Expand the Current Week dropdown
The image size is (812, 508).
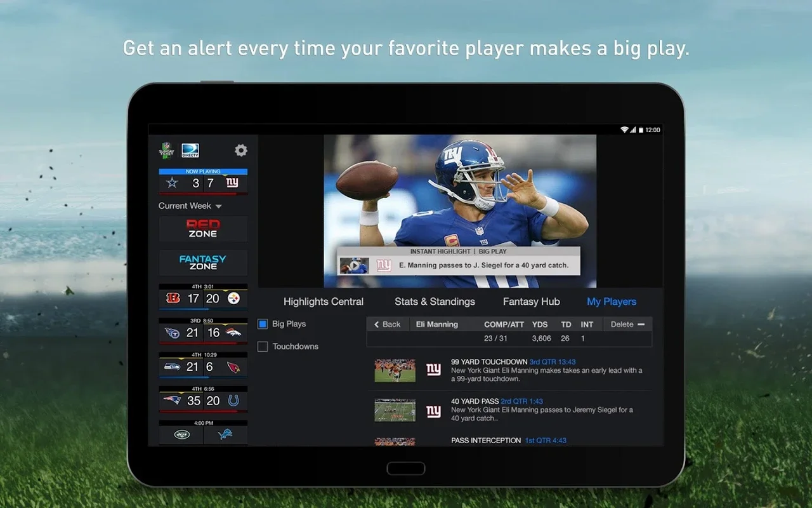coord(190,206)
